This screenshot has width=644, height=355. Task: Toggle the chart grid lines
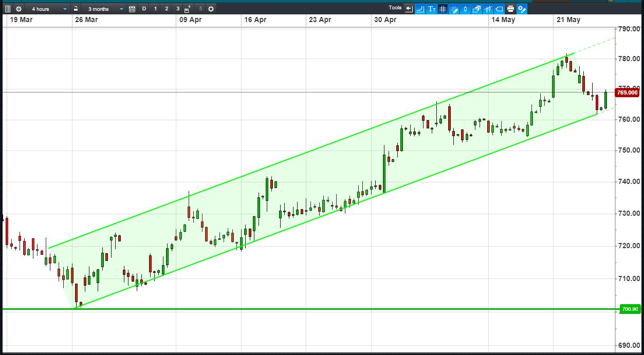(443, 9)
